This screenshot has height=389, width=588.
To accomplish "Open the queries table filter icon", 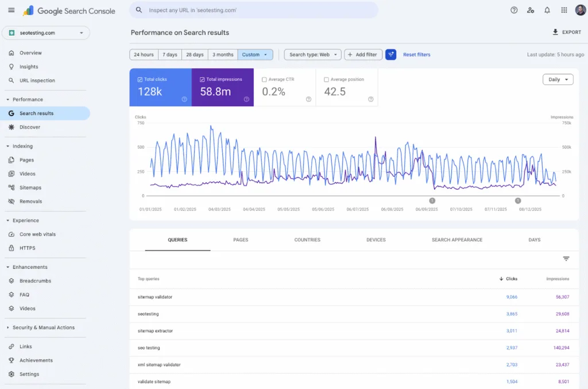I will click(566, 259).
